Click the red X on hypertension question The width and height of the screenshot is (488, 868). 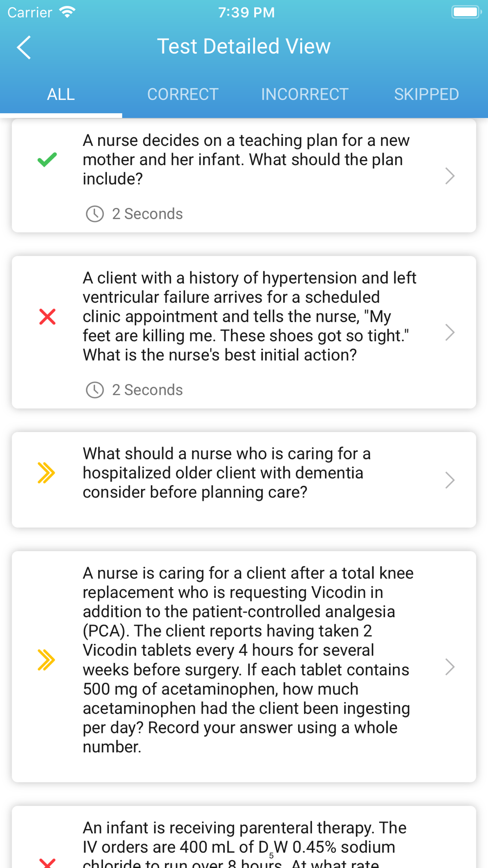(47, 317)
